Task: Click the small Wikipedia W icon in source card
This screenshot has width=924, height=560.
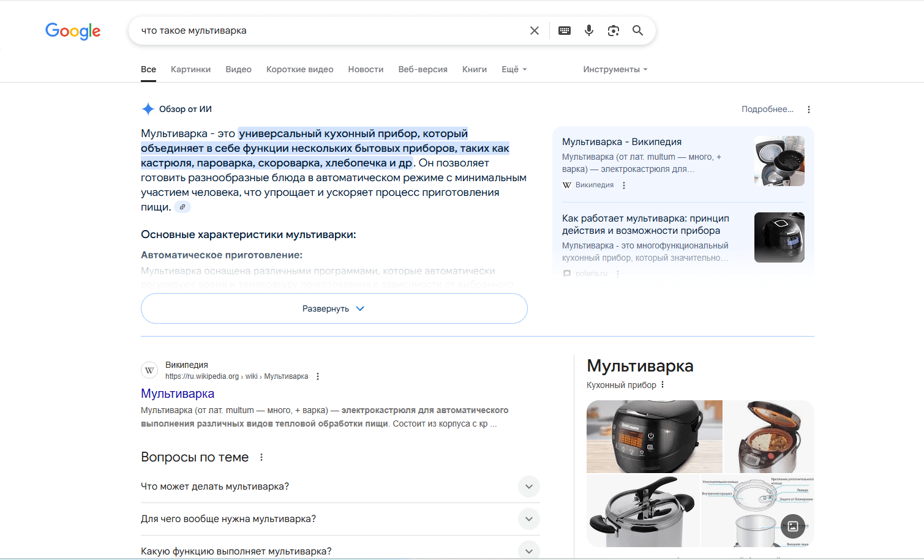Action: pos(567,185)
